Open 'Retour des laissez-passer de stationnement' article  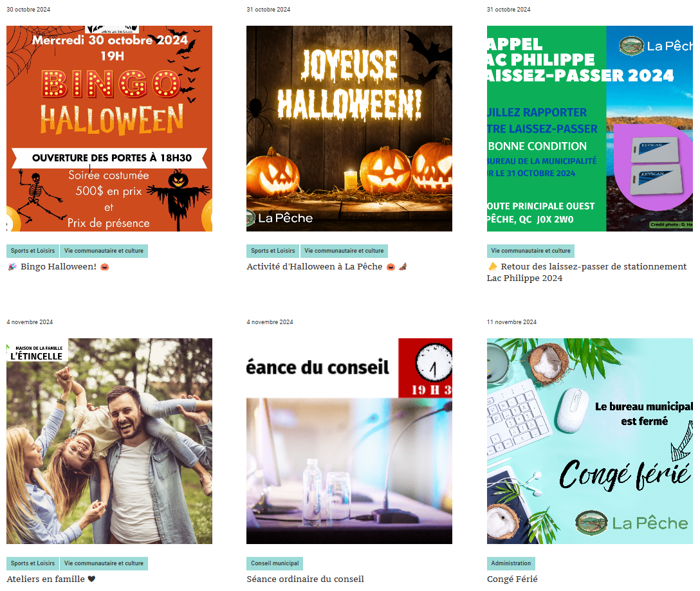coord(587,272)
